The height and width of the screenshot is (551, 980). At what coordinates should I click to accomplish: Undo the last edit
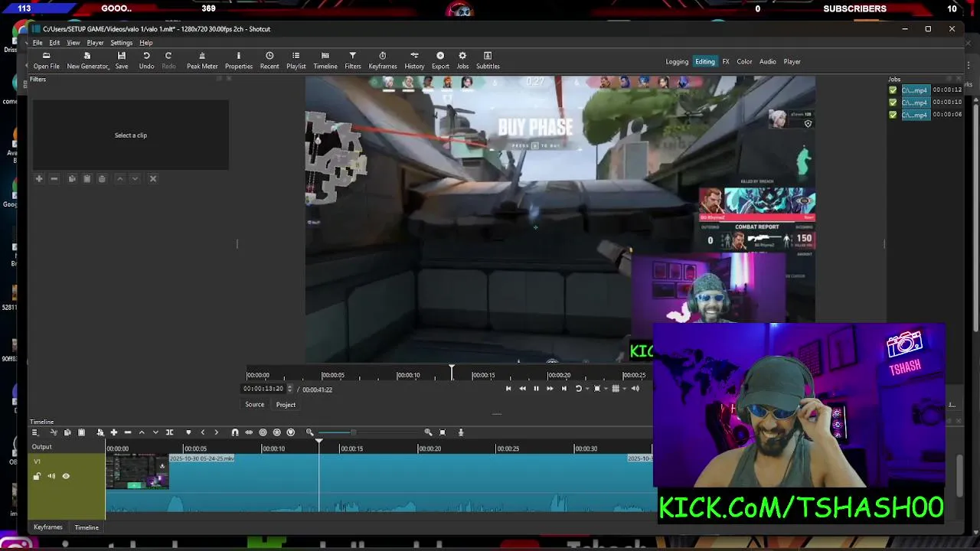146,60
